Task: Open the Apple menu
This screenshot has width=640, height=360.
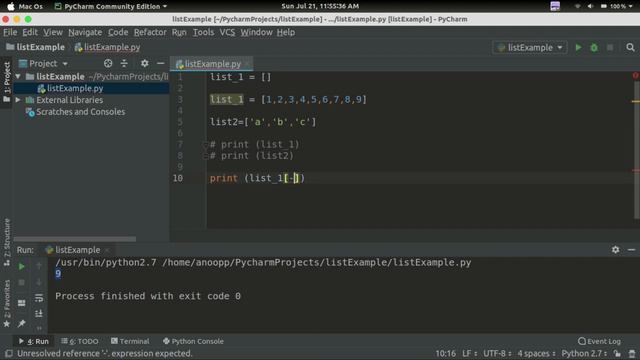Action: coord(11,6)
